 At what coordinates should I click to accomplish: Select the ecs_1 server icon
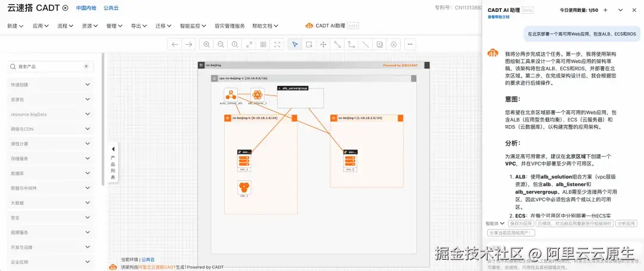[244, 160]
